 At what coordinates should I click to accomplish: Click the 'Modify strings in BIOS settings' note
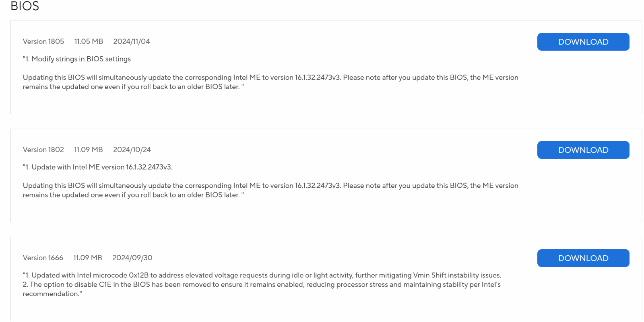click(x=77, y=59)
